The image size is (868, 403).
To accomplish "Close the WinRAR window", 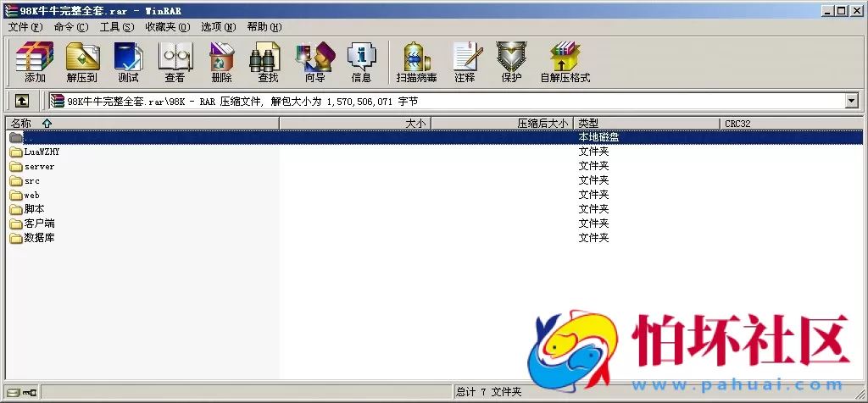I will 856,10.
